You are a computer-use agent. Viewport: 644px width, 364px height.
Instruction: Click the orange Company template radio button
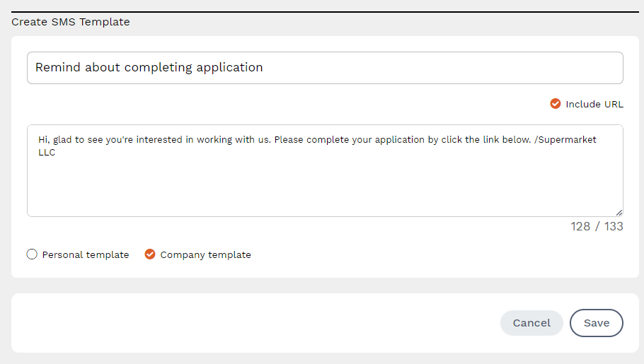point(150,254)
